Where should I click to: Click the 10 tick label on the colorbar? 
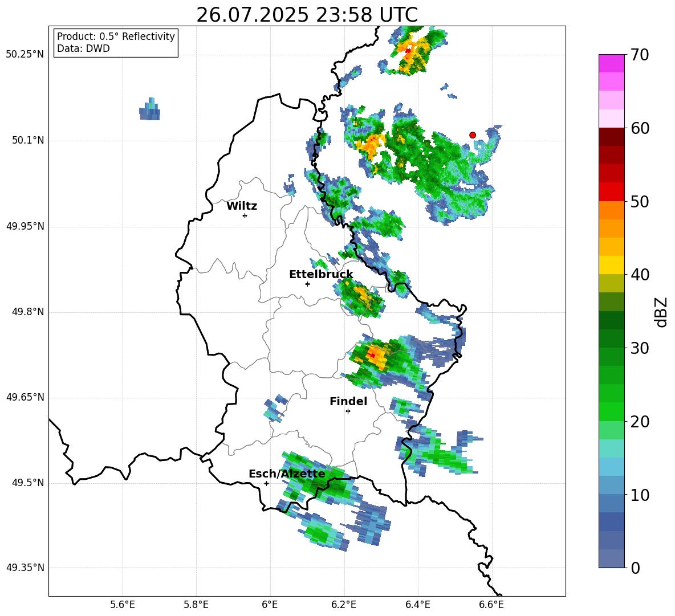click(640, 495)
